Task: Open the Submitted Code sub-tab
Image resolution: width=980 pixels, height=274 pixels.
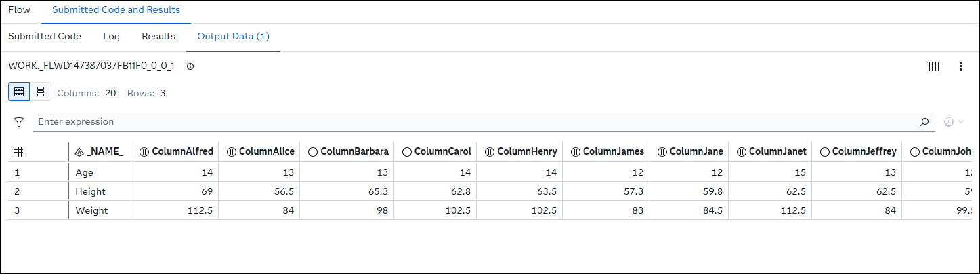Action: point(45,37)
